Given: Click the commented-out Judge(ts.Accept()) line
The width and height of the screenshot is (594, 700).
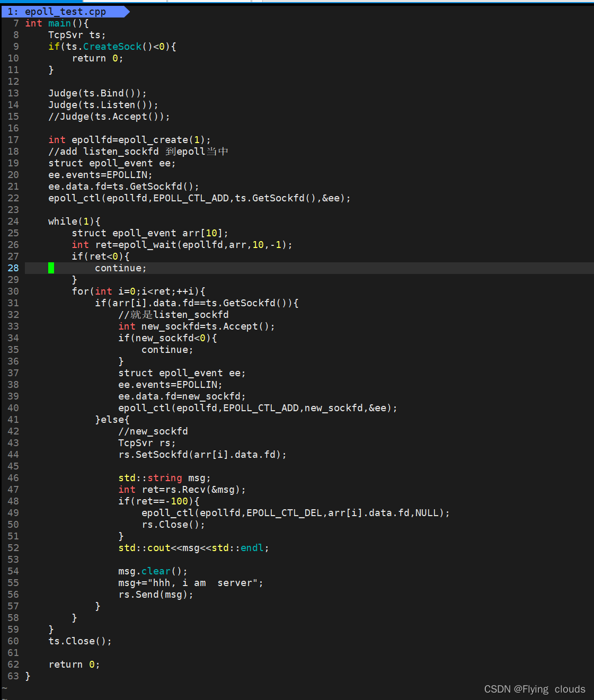Looking at the screenshot, I should click(109, 117).
